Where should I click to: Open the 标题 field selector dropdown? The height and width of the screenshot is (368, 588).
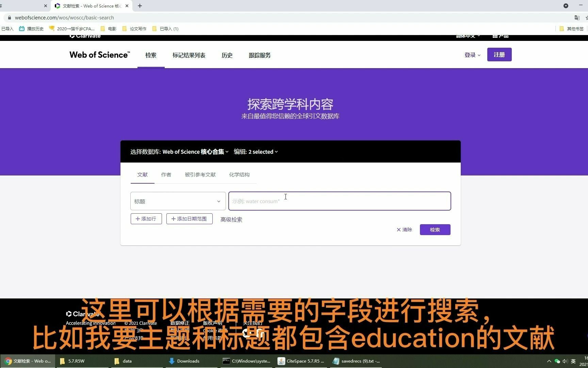178,201
